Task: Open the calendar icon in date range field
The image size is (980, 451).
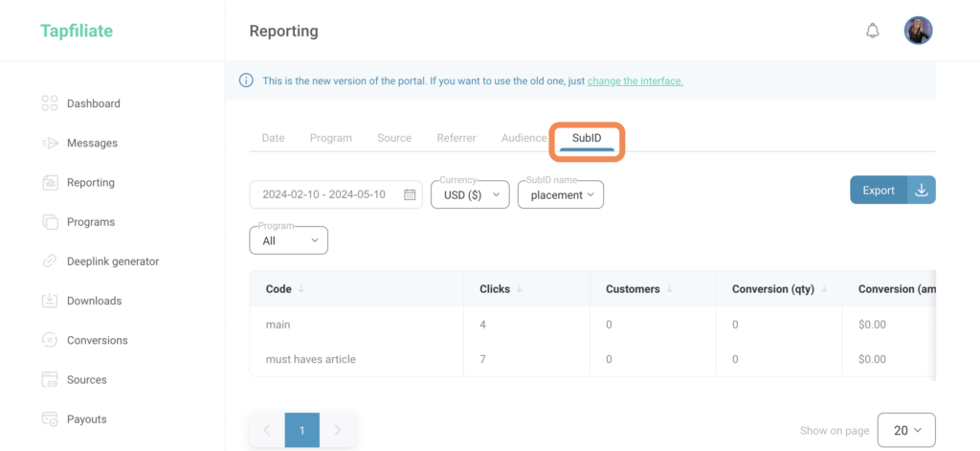Action: 410,194
